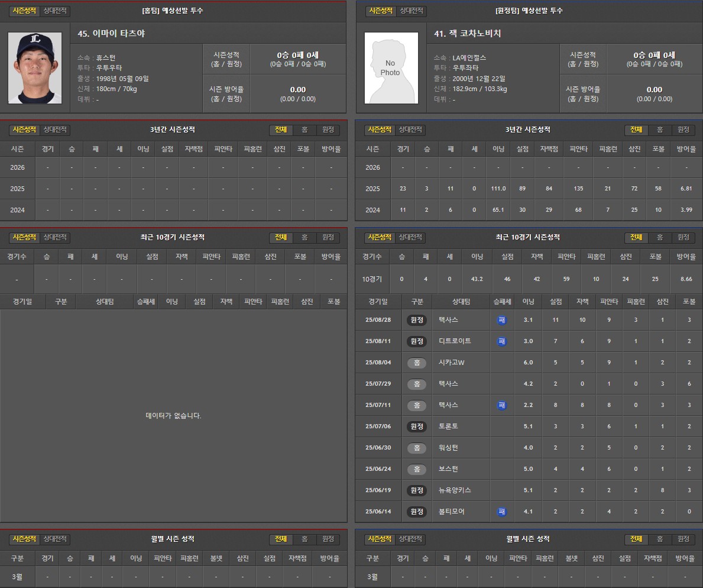Click the 원정 badge in the 뉴욕양키스 row
The width and height of the screenshot is (703, 588).
click(416, 490)
